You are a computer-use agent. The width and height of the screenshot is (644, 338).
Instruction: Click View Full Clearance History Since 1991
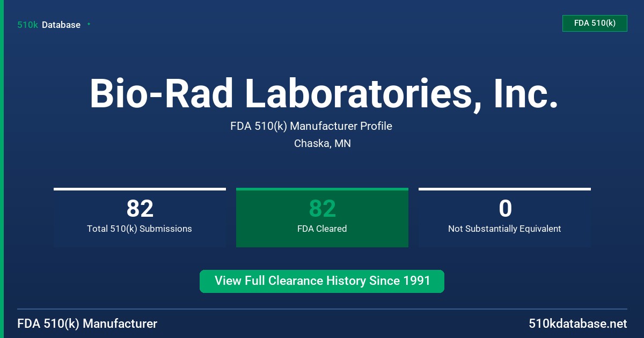(x=322, y=281)
